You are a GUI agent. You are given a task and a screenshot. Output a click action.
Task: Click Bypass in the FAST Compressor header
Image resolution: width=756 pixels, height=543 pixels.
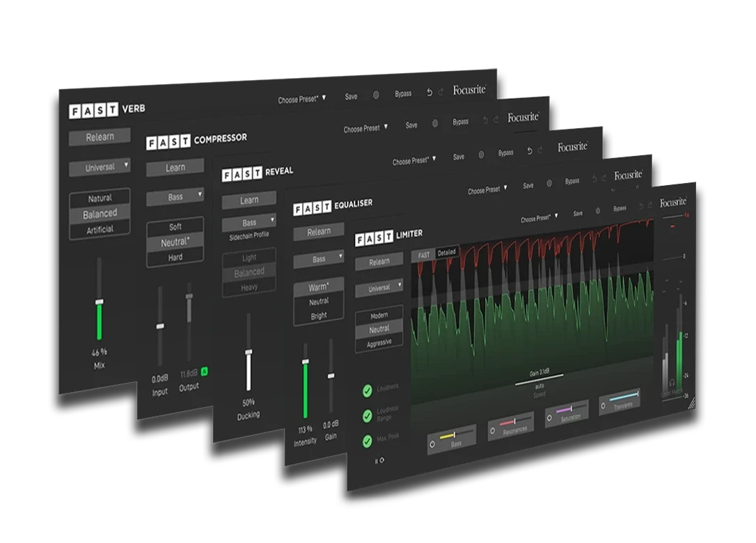460,123
